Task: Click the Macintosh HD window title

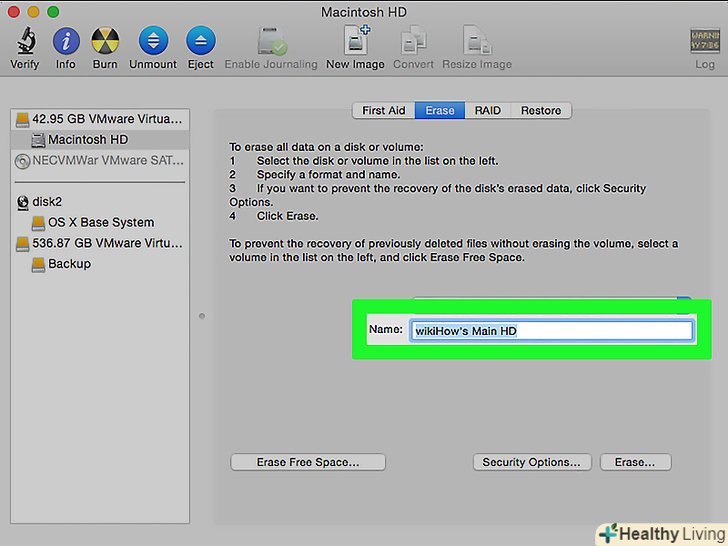Action: [364, 12]
